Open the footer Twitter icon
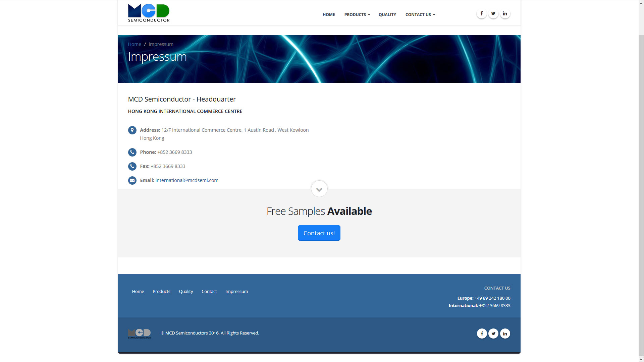644x362 pixels. (x=493, y=334)
